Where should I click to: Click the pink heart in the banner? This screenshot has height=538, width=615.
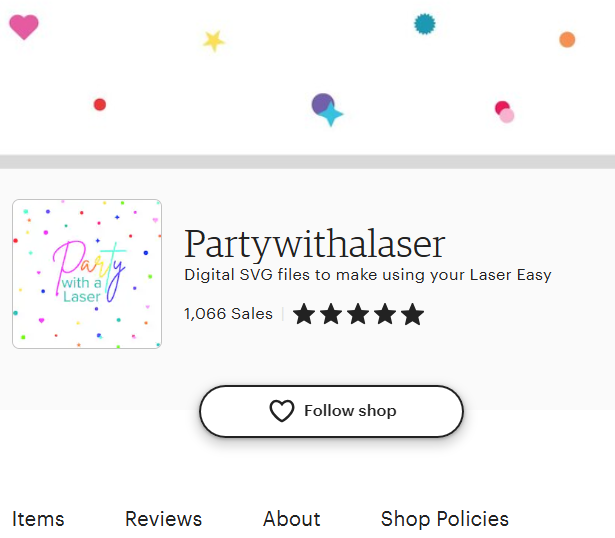(23, 26)
